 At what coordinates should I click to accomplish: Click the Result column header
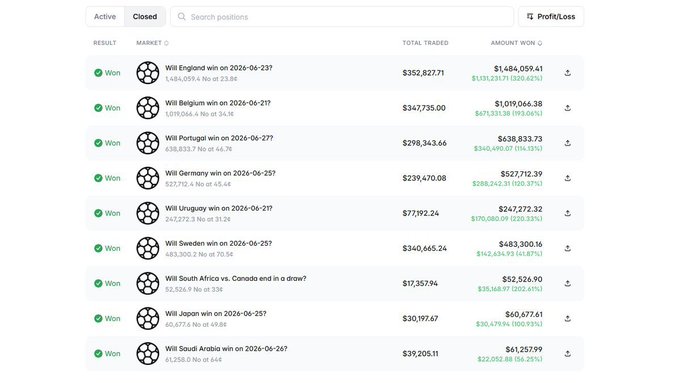(x=105, y=43)
